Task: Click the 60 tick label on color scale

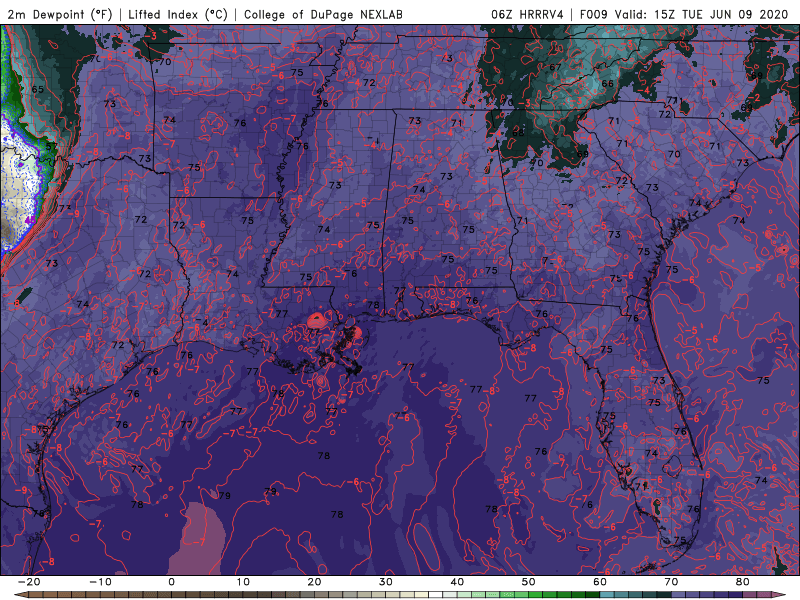Action: tap(600, 582)
